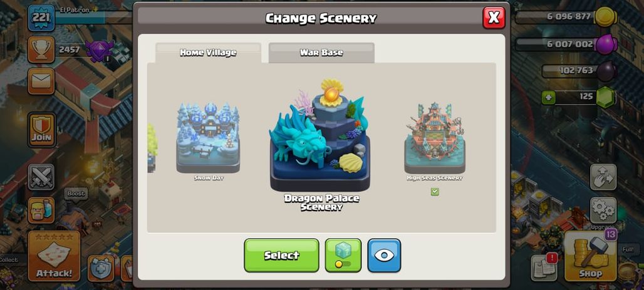Image resolution: width=644 pixels, height=290 pixels.
Task: Open the trophy league icon
Action: [x=41, y=49]
